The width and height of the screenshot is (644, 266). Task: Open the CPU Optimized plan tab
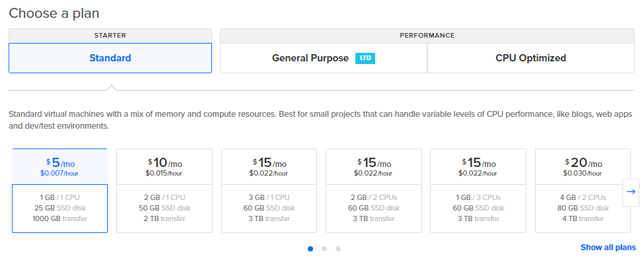(530, 58)
